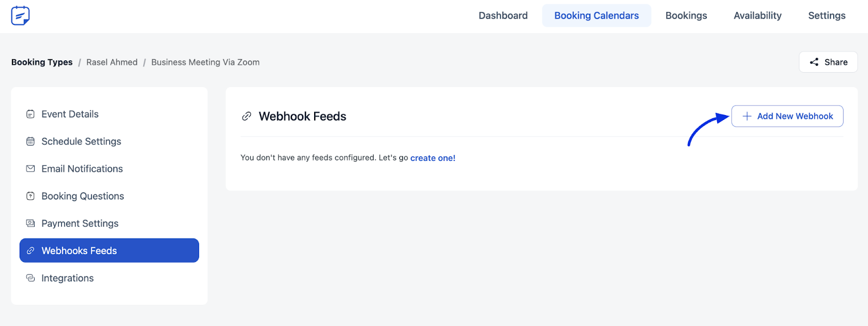
Task: Select Event Details in sidebar
Action: point(109,114)
